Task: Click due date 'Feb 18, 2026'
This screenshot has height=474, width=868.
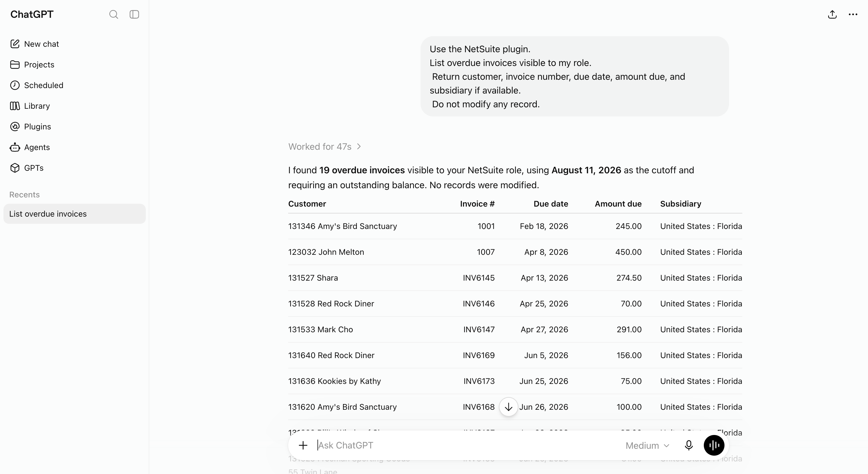Action: point(544,226)
